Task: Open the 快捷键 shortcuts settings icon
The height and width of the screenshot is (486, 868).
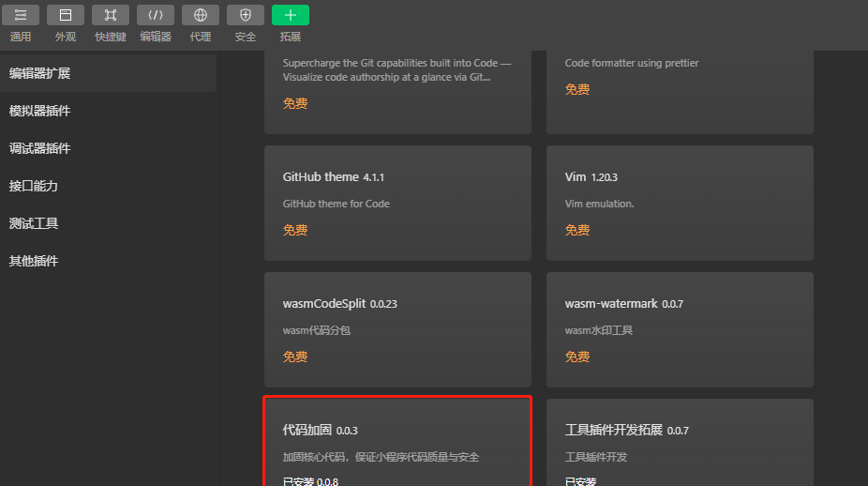Action: (x=111, y=15)
